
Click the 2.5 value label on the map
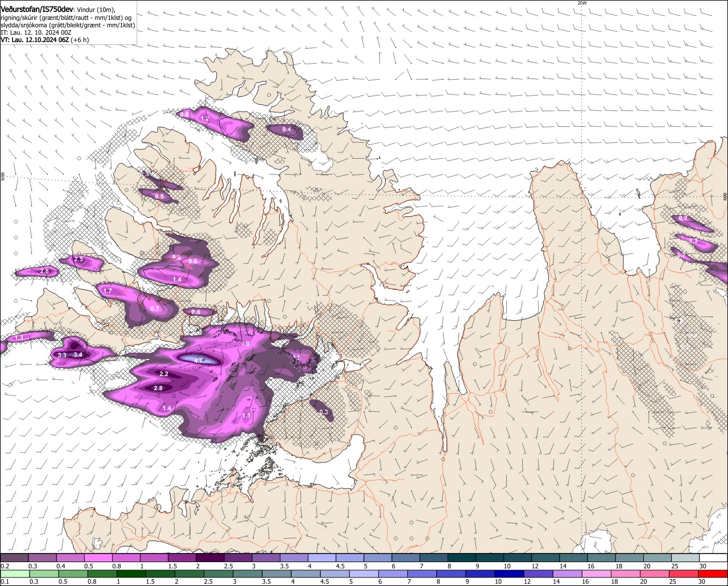pyautogui.click(x=78, y=259)
